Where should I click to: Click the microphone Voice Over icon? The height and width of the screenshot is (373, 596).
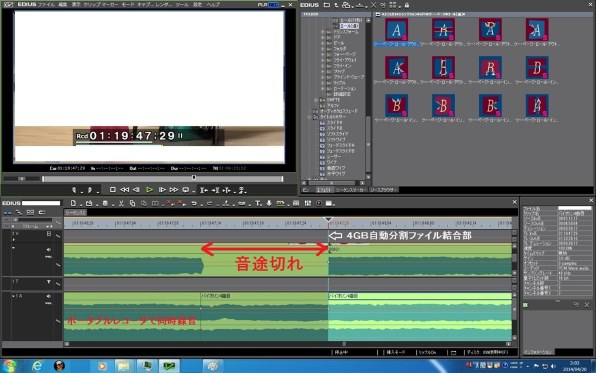tap(269, 203)
